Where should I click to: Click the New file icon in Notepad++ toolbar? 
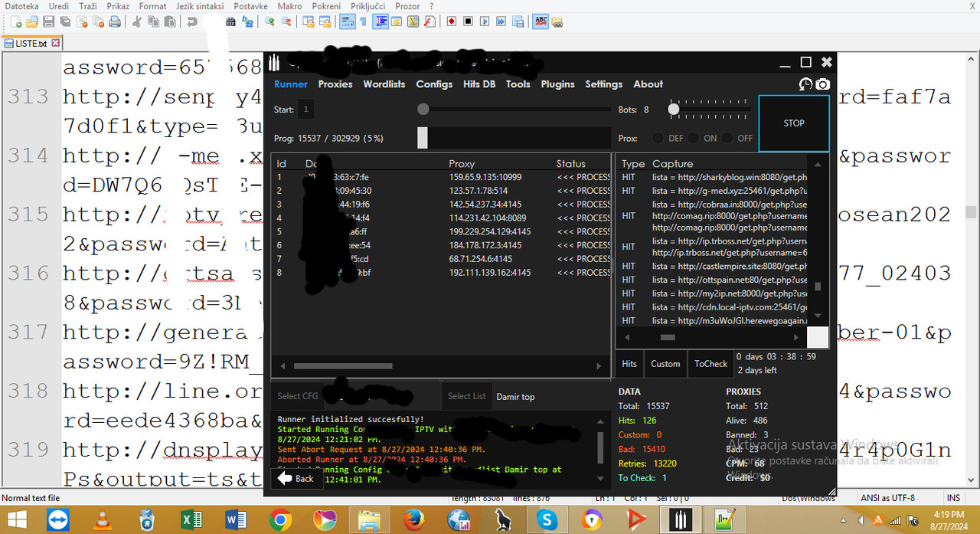click(17, 21)
